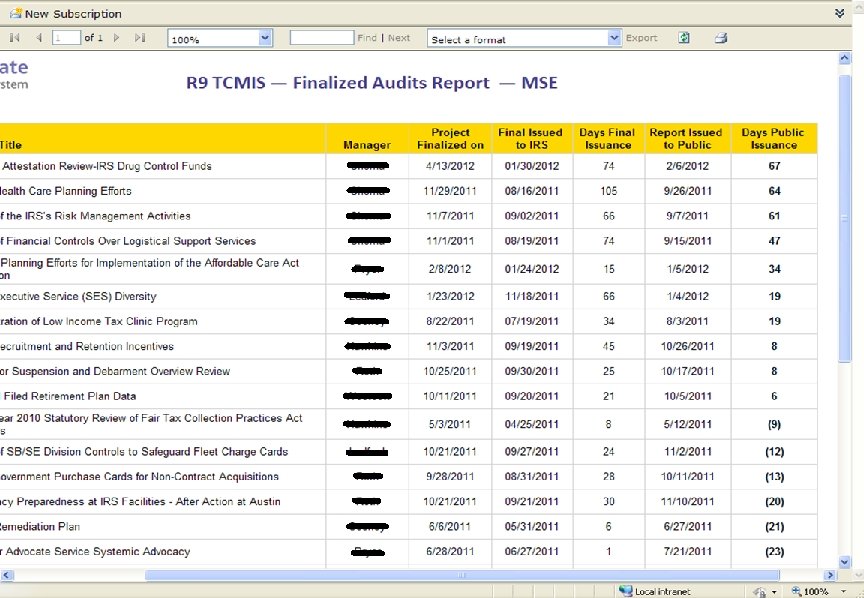Click the New Subscription envelope icon
Screen dimensions: 864x598
(x=16, y=14)
